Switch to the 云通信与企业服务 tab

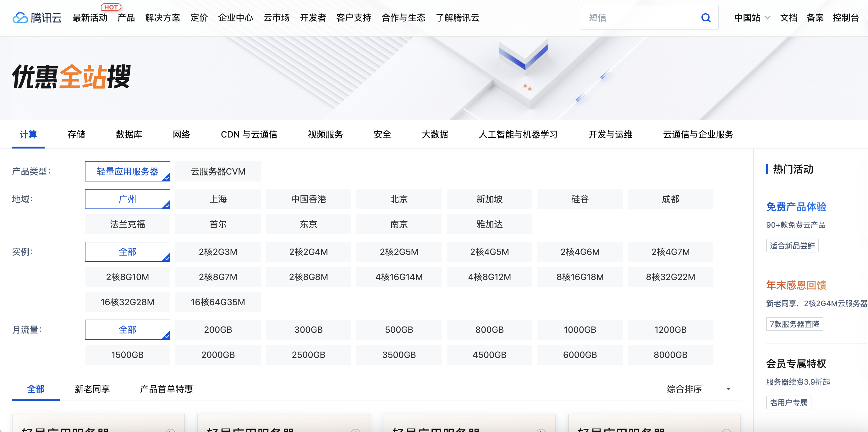click(x=698, y=134)
